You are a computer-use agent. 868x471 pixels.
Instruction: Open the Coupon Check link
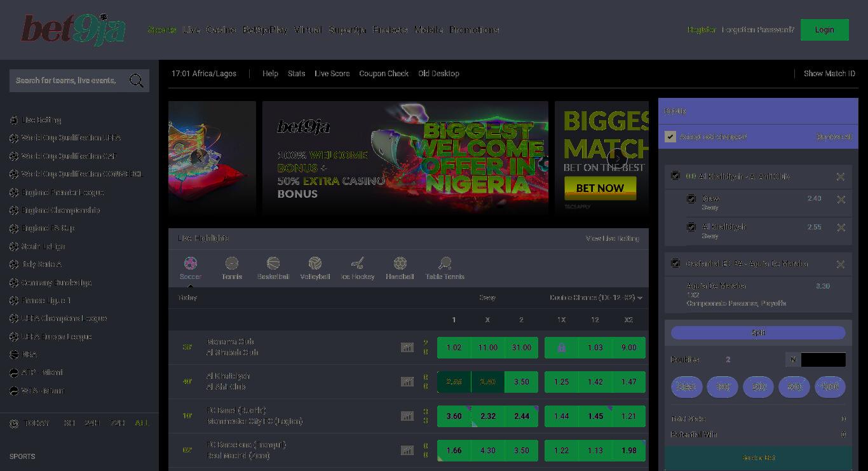pyautogui.click(x=384, y=74)
